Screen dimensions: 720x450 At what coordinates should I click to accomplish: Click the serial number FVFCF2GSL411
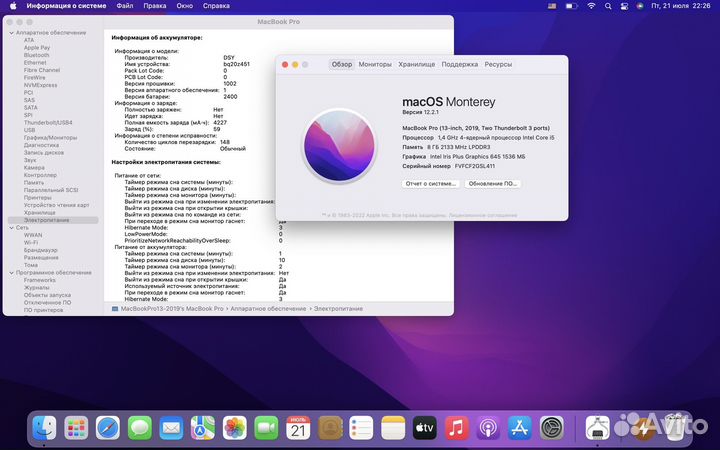click(475, 166)
